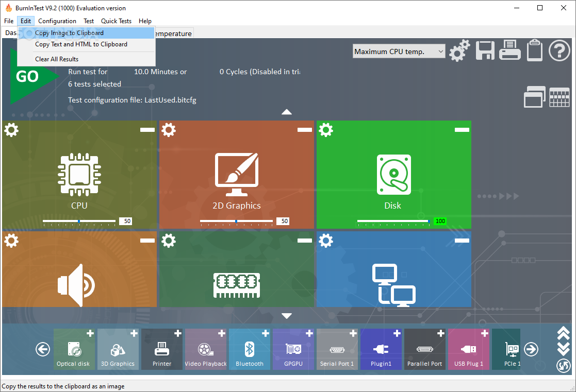Adjust the CPU duty cycle slider
Screen dimensions: 576x392
pos(79,221)
